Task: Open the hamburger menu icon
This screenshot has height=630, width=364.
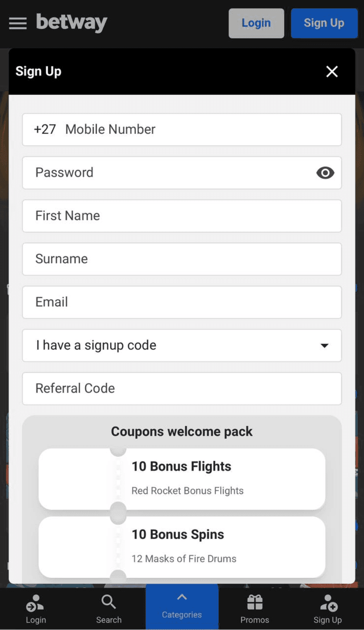Action: click(x=18, y=23)
